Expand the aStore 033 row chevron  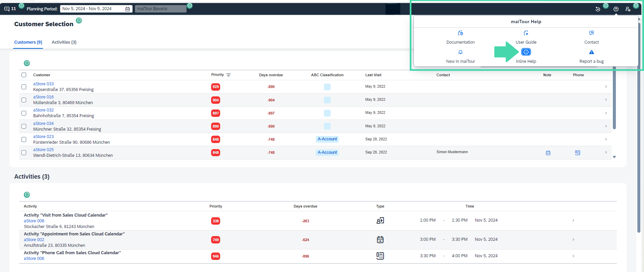(x=606, y=87)
